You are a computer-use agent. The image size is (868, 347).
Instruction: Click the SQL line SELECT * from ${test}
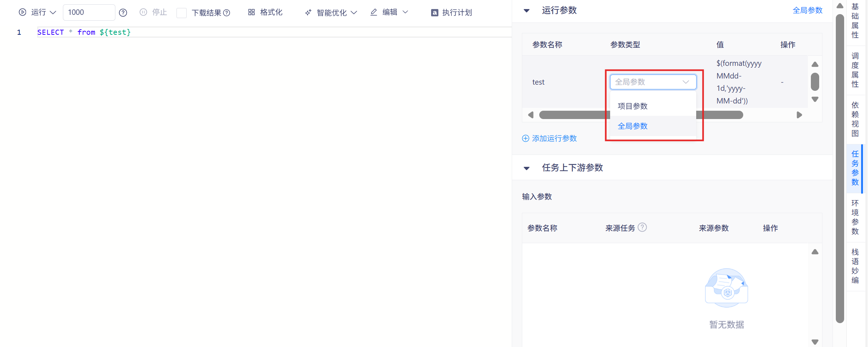click(84, 32)
